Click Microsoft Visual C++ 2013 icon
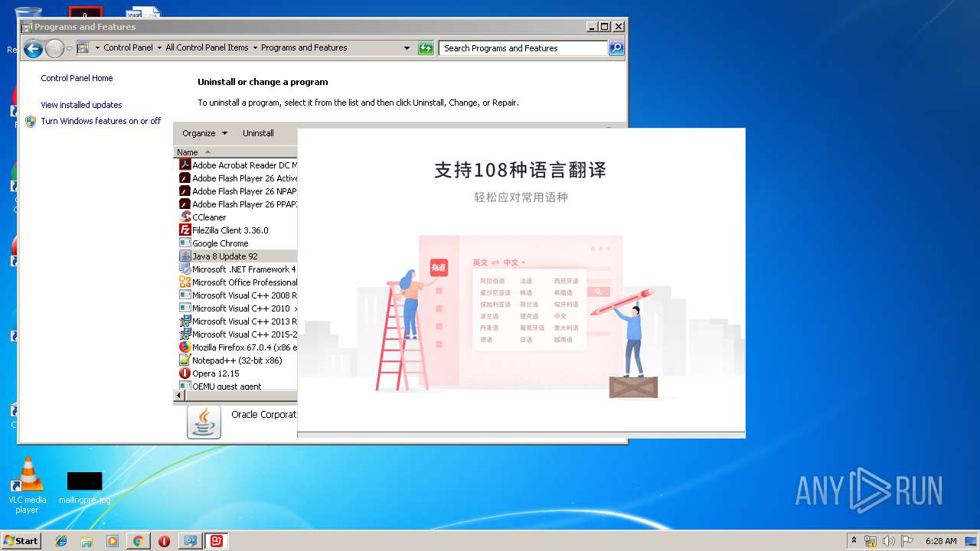This screenshot has height=551, width=980. coord(185,321)
